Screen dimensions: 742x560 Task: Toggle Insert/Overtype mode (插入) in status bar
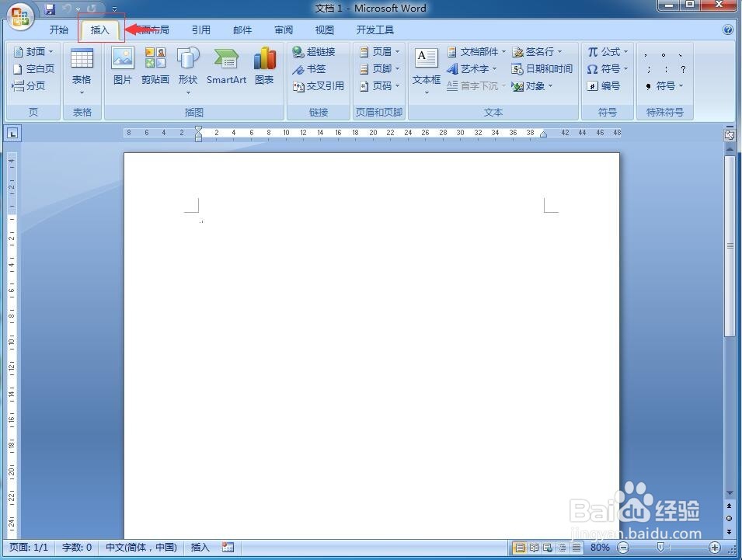click(200, 548)
